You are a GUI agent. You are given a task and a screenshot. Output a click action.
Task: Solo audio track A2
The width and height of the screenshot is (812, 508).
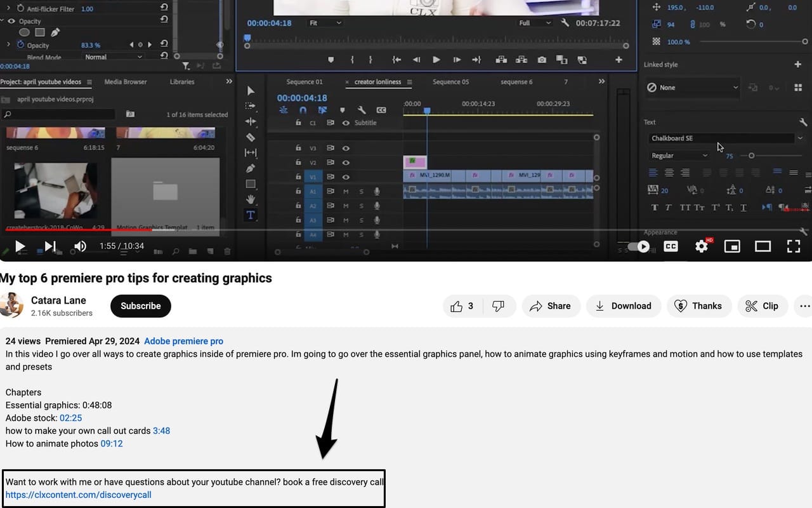pyautogui.click(x=362, y=206)
